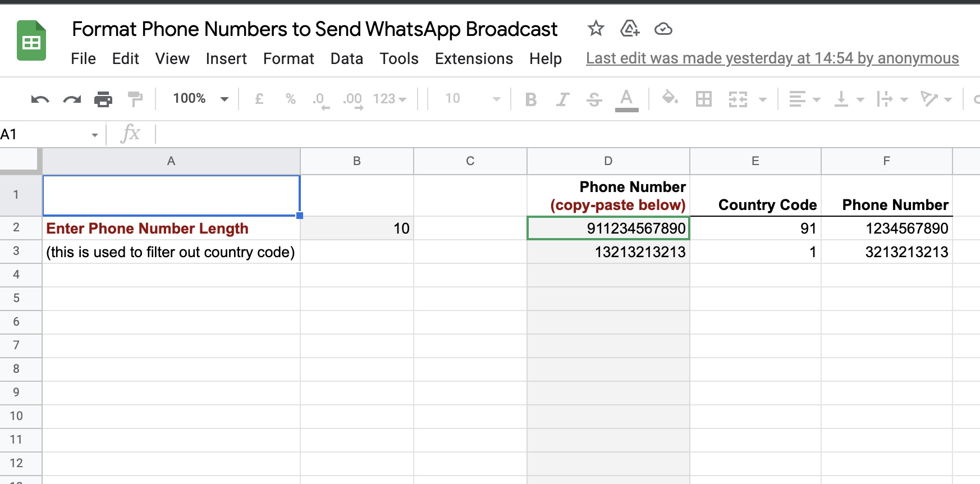The height and width of the screenshot is (484, 980).
Task: Open the Format menu
Action: coord(288,58)
